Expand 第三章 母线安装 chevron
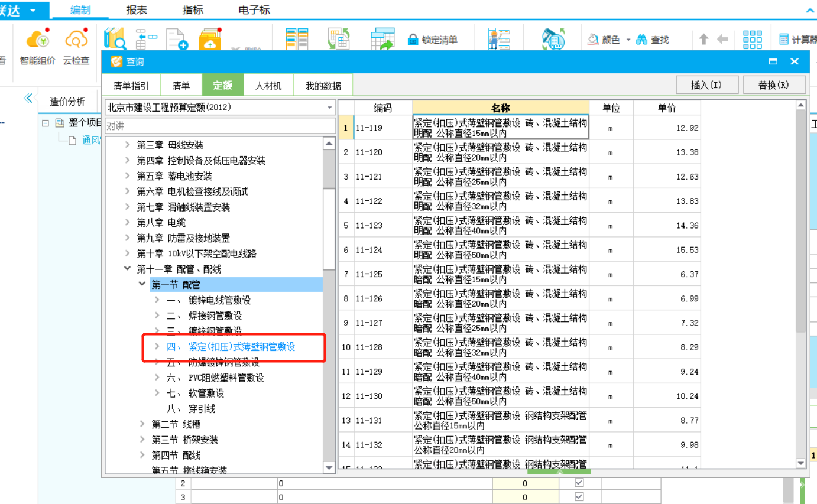The image size is (817, 504). pyautogui.click(x=128, y=145)
